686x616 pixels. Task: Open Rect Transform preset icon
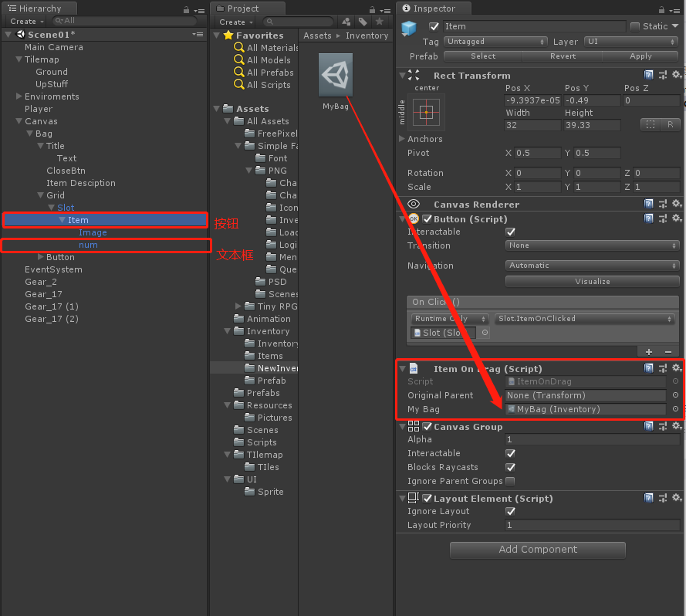tap(663, 75)
